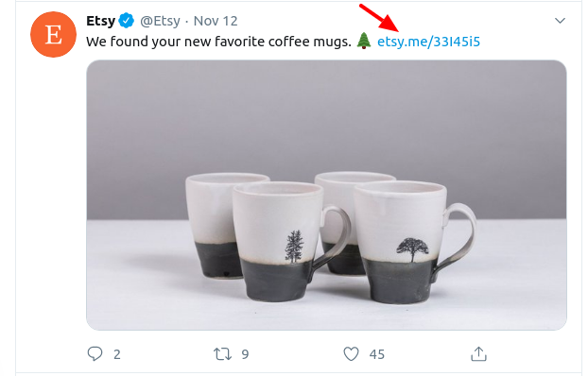Click the retweet count 9
588x376 pixels.
[x=245, y=354]
